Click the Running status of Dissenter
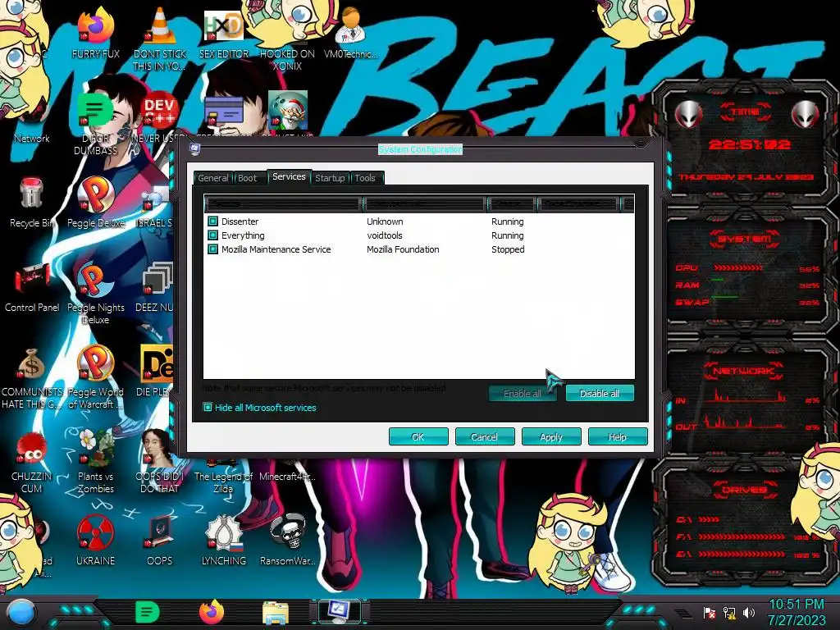Screen dimensions: 840x630 point(507,221)
